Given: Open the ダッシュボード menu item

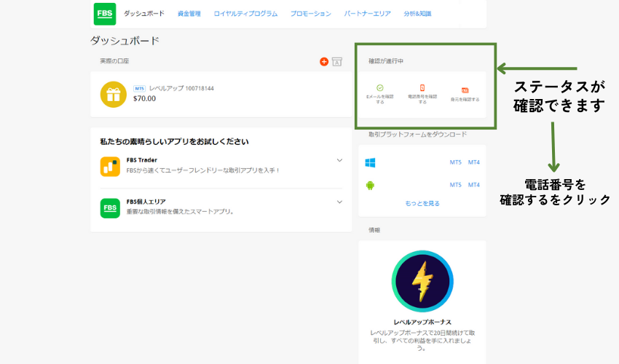Looking at the screenshot, I should [143, 13].
